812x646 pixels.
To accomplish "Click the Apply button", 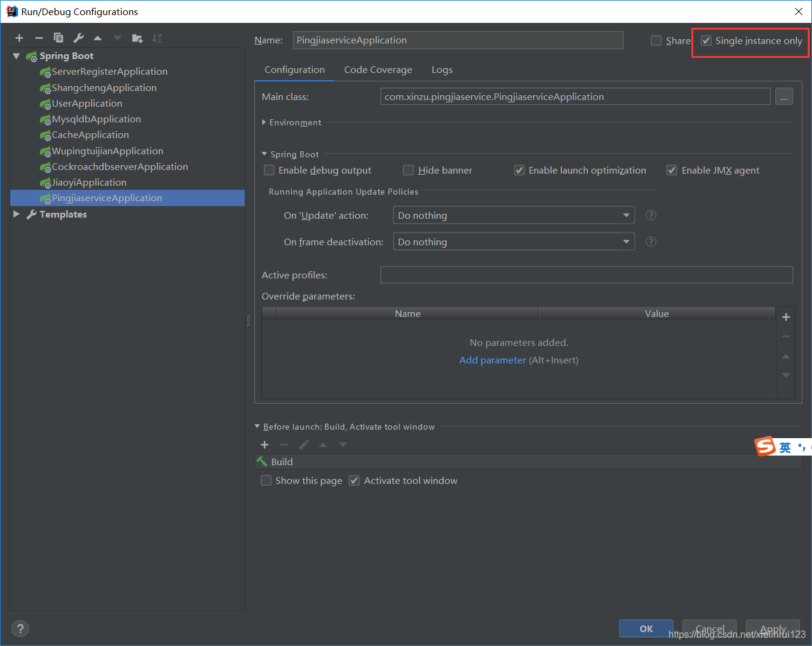I will tap(773, 629).
